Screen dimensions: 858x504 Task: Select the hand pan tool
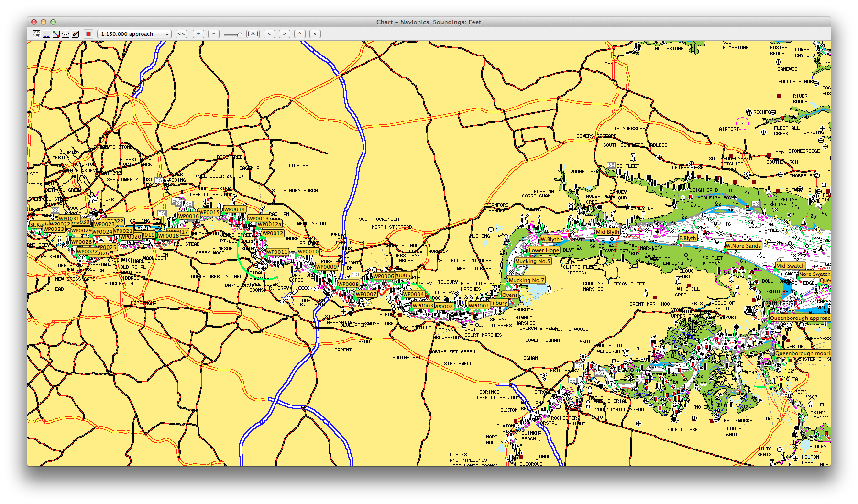pos(36,34)
